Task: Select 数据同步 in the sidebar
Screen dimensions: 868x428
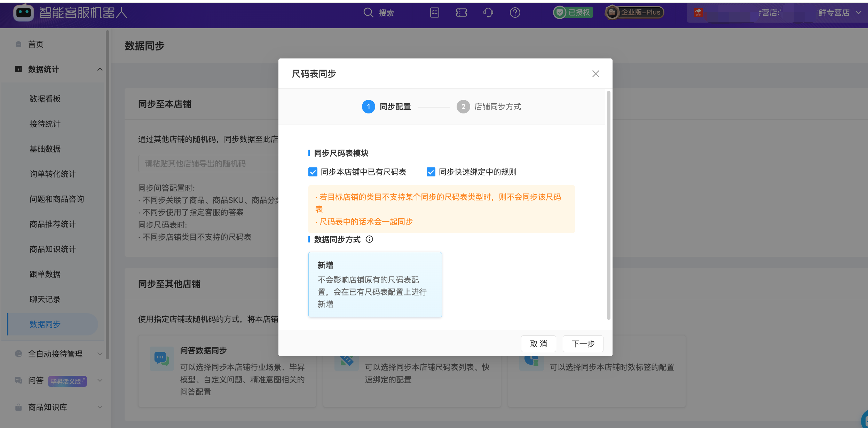Action: (52, 324)
